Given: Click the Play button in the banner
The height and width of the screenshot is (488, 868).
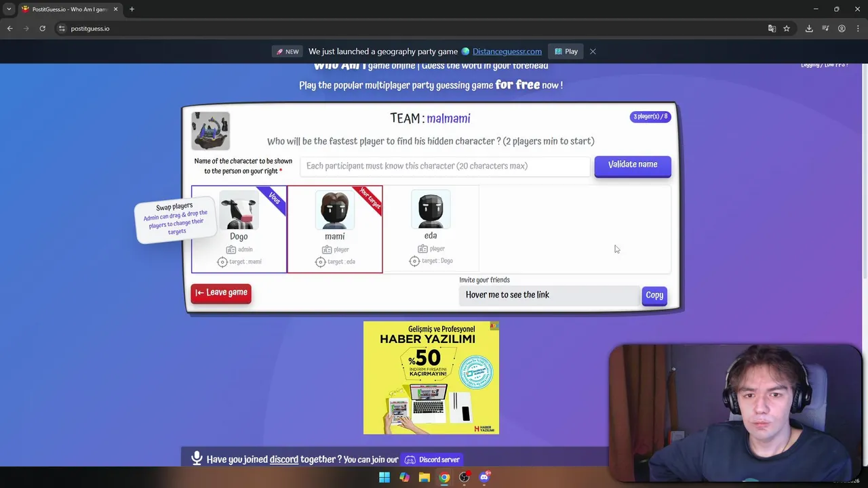Looking at the screenshot, I should (x=566, y=52).
